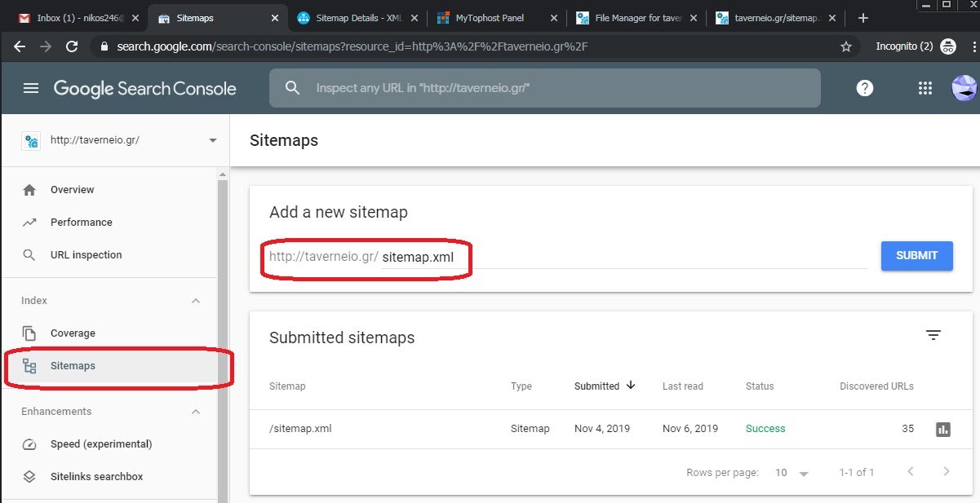Go to previous page of rows
Screen dimensions: 980x503
911,472
